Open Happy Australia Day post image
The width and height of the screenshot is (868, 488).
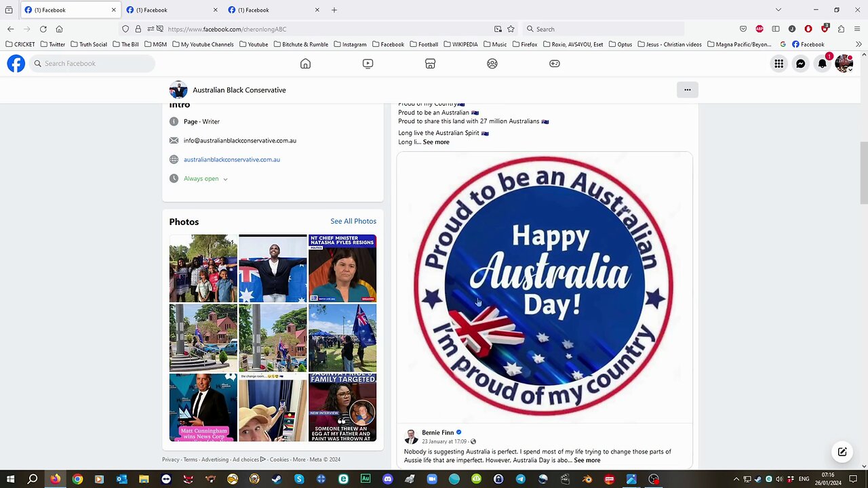[545, 286]
